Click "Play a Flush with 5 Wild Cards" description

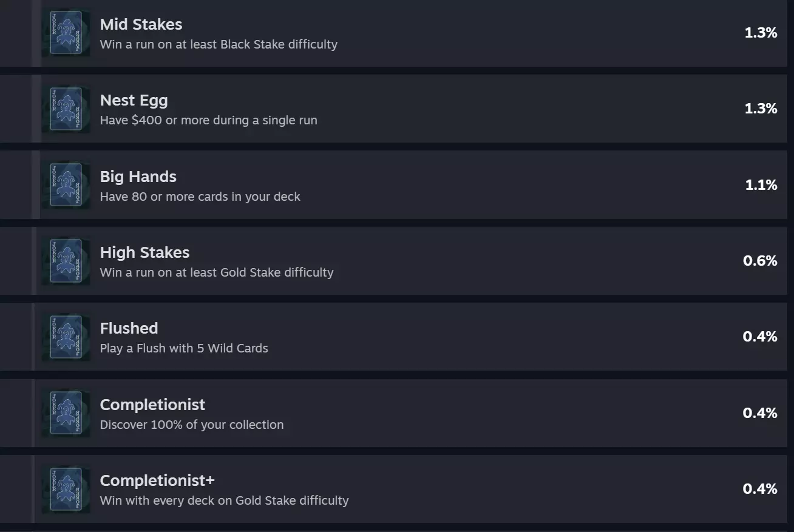coord(184,348)
